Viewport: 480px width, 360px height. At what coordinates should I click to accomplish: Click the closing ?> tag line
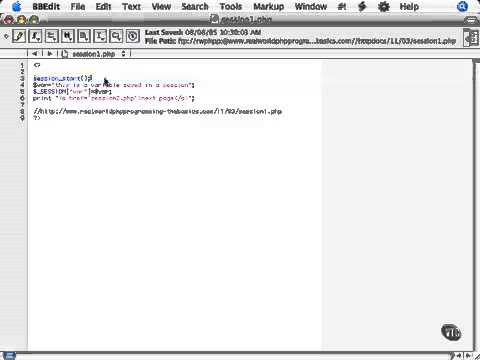37,118
